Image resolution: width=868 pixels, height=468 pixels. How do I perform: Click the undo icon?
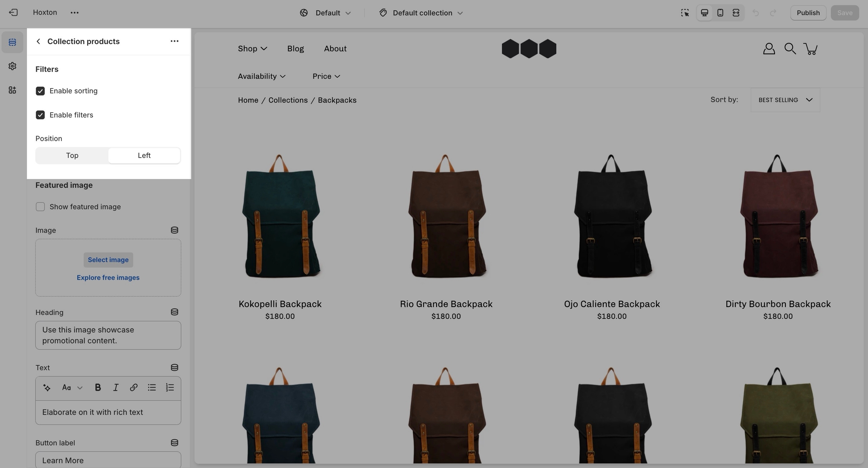(x=755, y=13)
